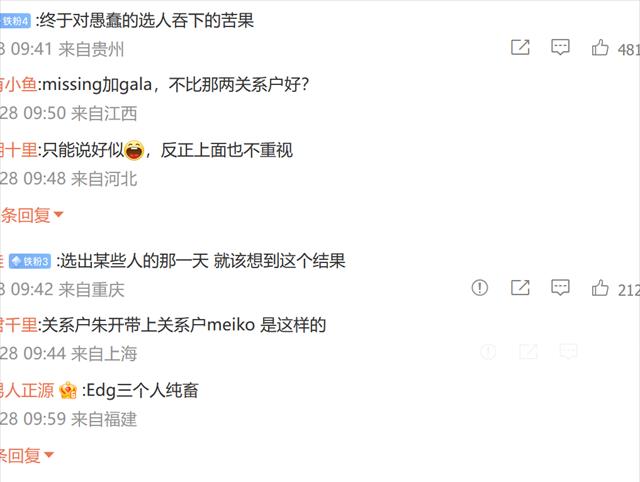Open profile of user ending 小鱼

[19, 84]
